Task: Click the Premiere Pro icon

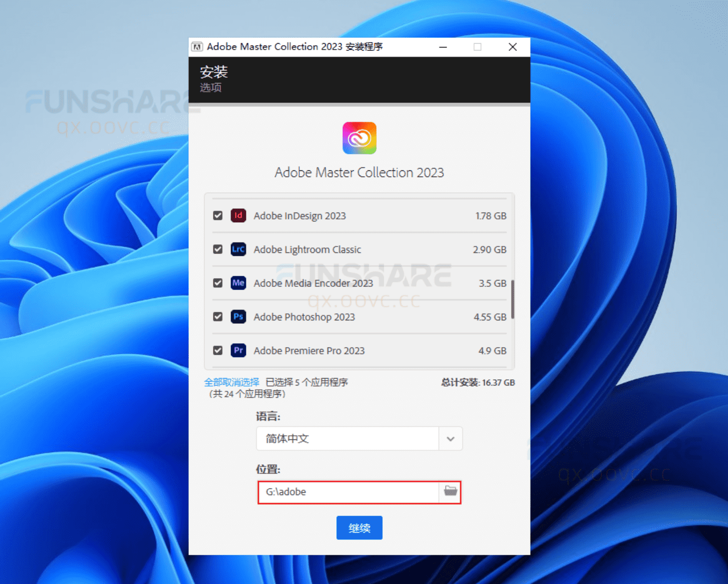Action: tap(238, 350)
